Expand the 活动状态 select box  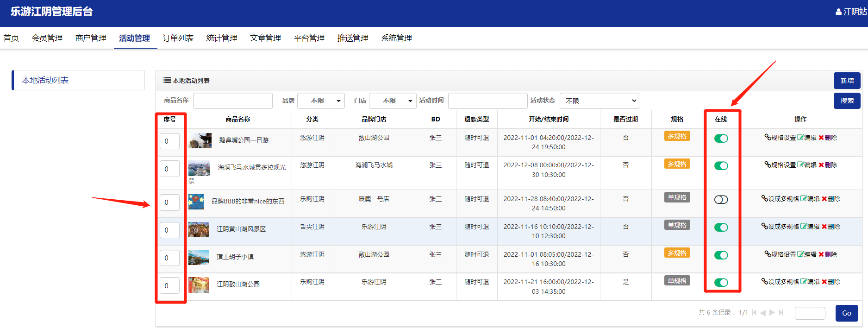point(599,101)
